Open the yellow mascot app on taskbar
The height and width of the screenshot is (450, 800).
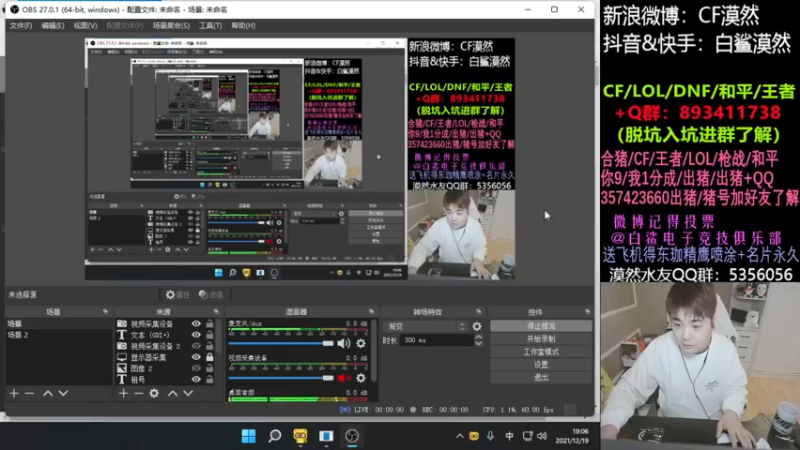click(300, 436)
